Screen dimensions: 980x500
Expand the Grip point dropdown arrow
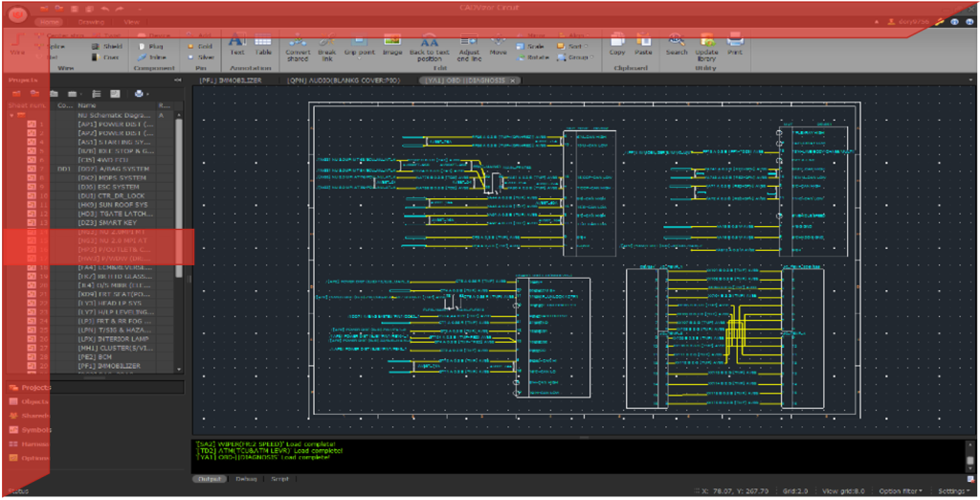(x=360, y=58)
